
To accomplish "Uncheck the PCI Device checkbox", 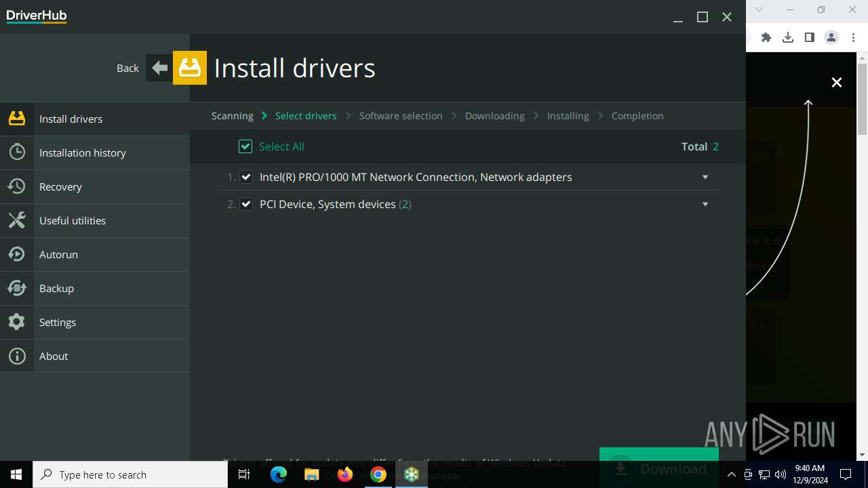I will click(246, 204).
